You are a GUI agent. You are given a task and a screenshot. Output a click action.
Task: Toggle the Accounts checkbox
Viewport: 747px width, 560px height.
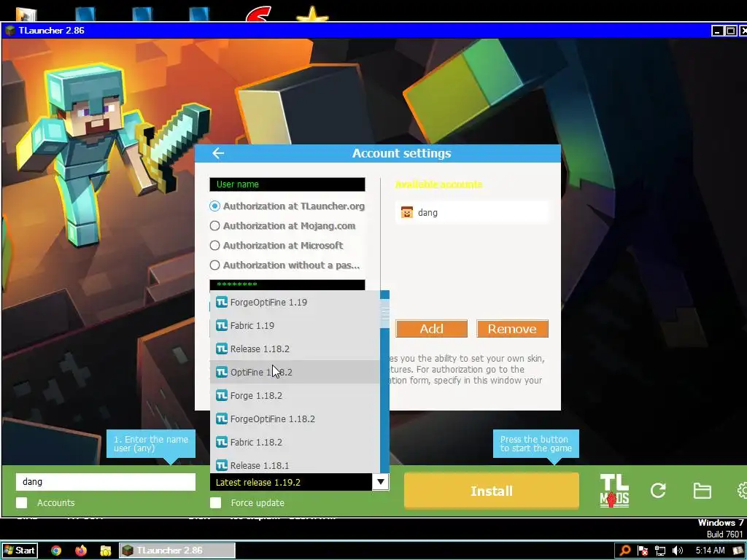point(22,503)
